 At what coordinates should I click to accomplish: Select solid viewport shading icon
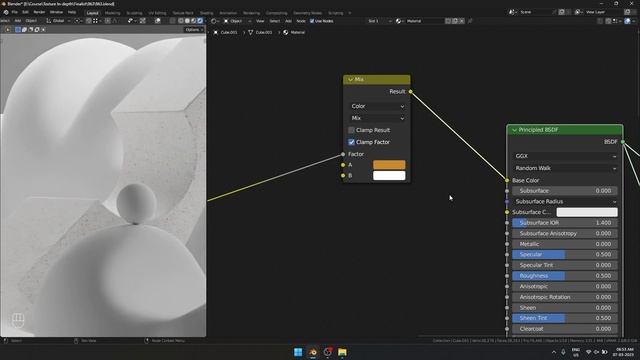coord(187,21)
